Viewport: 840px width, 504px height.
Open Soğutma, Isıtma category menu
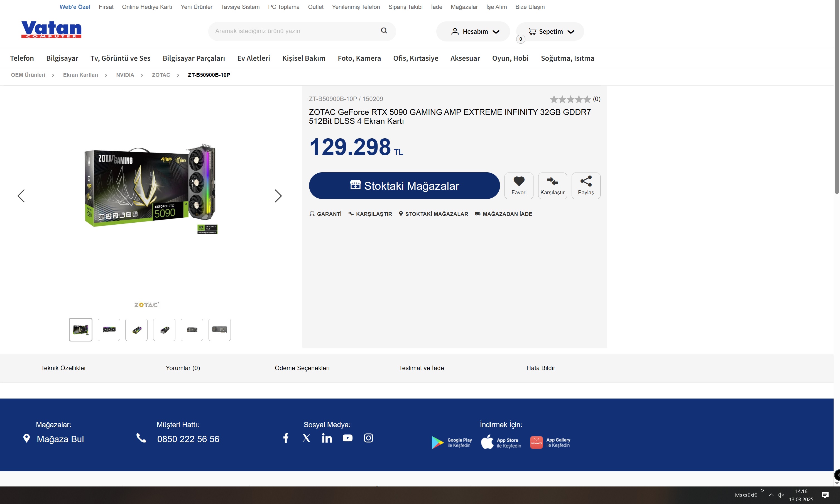point(567,58)
